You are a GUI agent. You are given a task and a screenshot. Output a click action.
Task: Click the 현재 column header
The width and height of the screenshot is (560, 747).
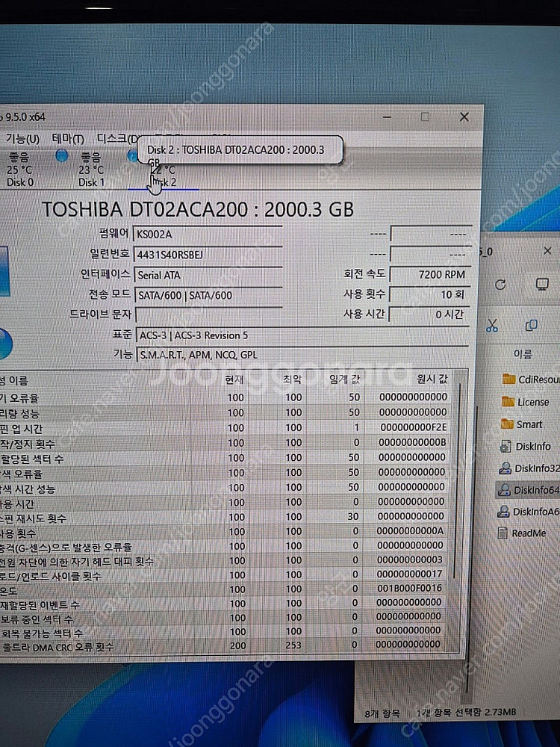(x=234, y=379)
